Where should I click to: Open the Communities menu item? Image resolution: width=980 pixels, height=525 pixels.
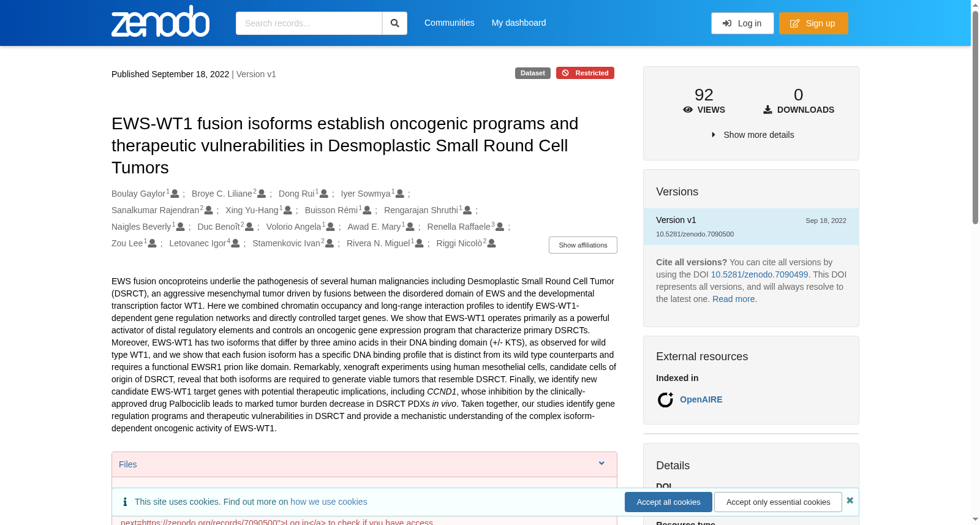[449, 23]
